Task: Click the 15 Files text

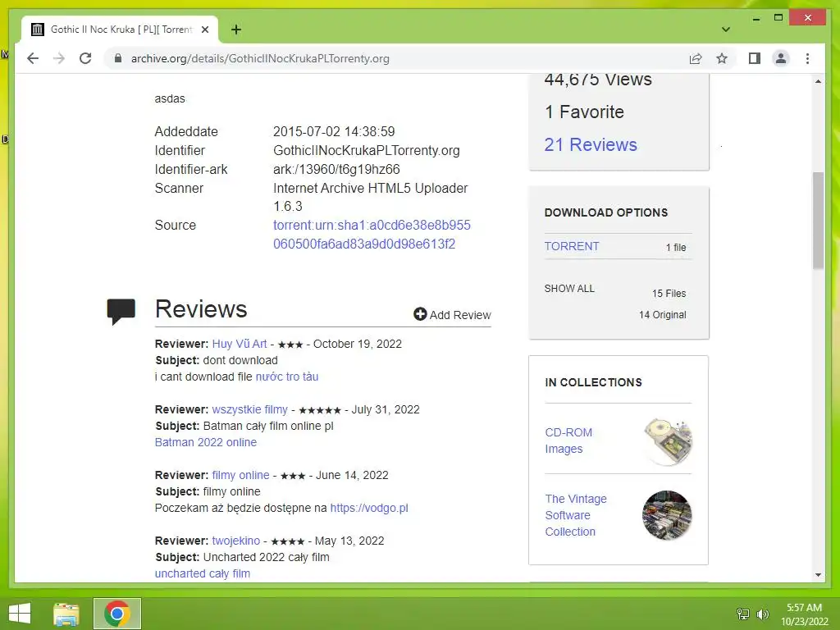Action: 669,294
